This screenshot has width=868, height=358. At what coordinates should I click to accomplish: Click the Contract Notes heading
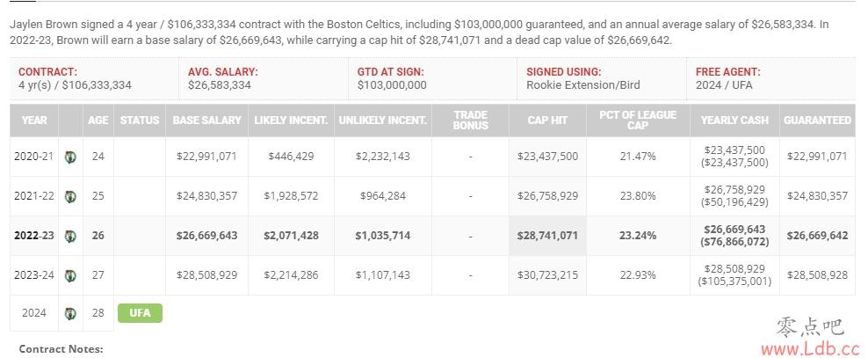click(61, 349)
